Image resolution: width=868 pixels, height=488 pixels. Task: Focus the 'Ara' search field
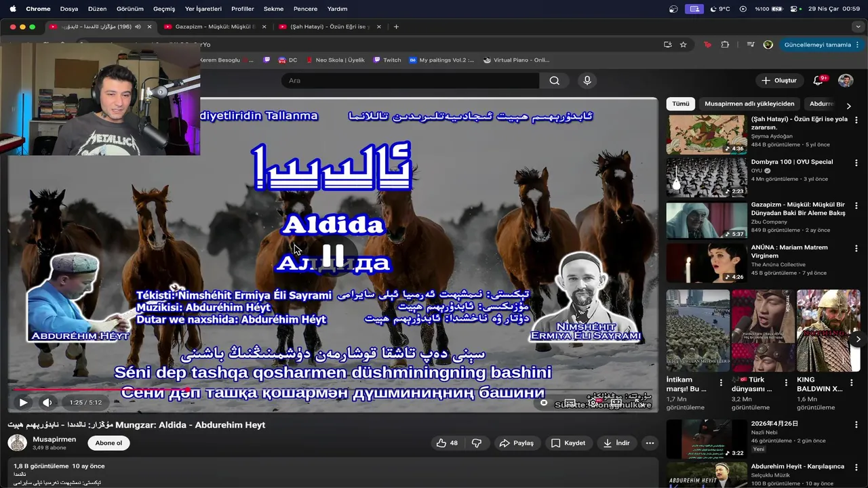click(x=410, y=81)
